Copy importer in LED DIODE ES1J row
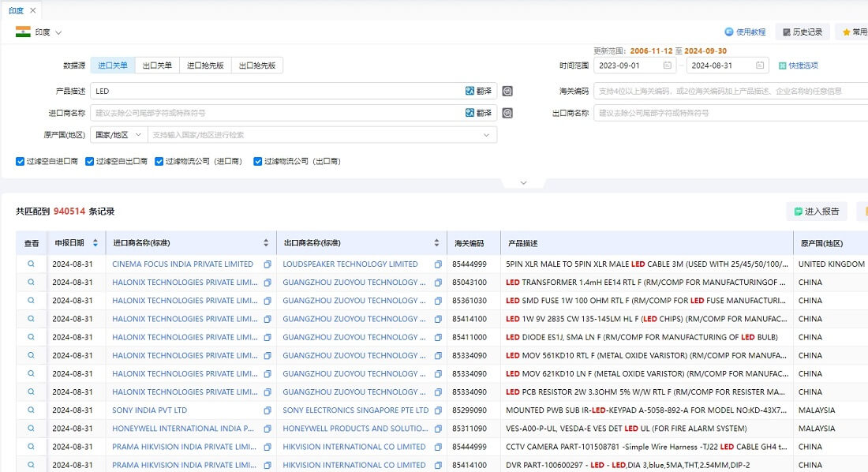Viewport: 868px width, 472px height. coord(268,337)
